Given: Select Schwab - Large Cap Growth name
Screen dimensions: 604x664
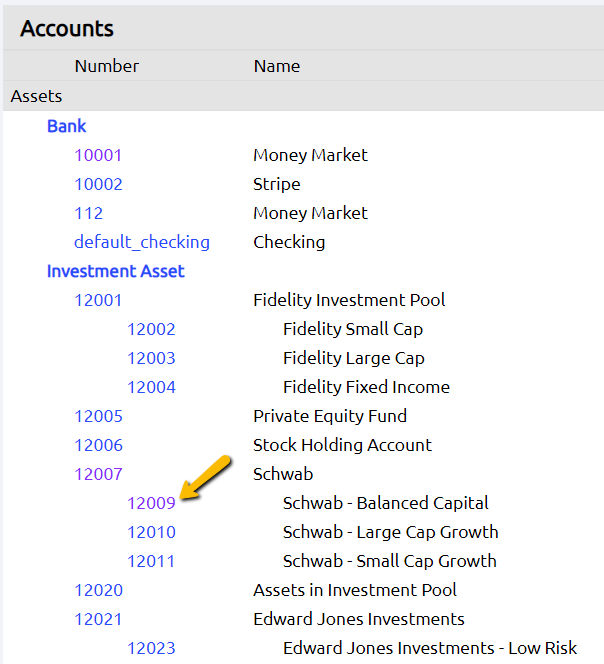Looking at the screenshot, I should pos(391,532).
